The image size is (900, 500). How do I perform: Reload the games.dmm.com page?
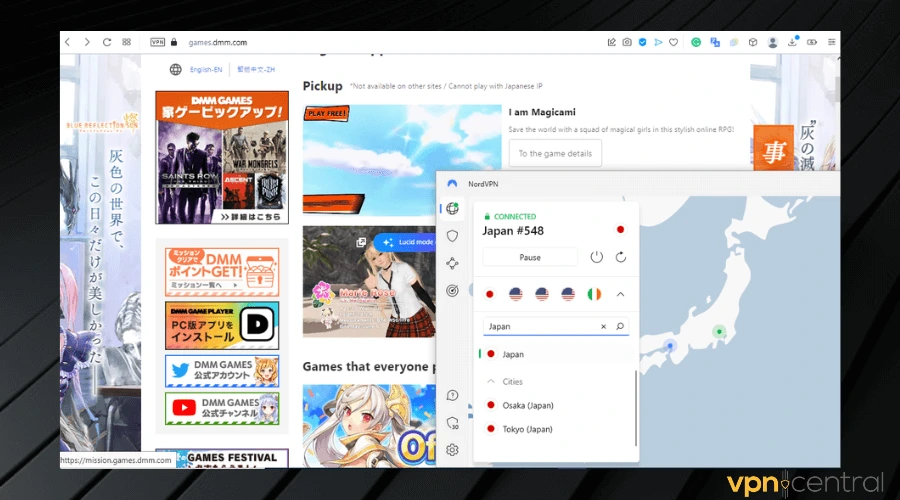pyautogui.click(x=107, y=42)
